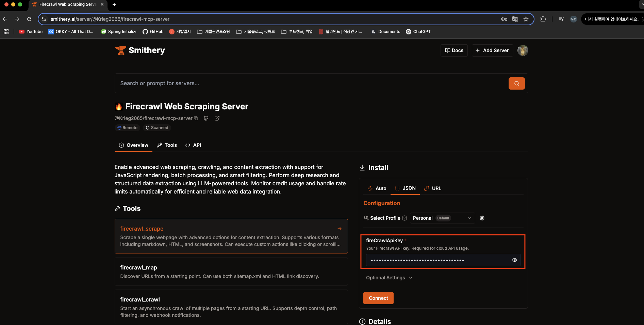The height and width of the screenshot is (325, 644).
Task: Switch to the API tab
Action: 193,145
